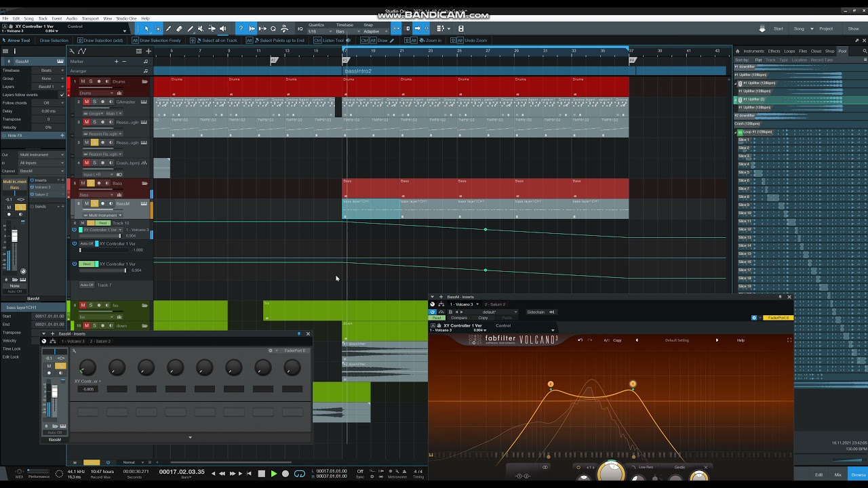The width and height of the screenshot is (868, 488).
Task: Mute the Bass folder track
Action: pyautogui.click(x=83, y=183)
